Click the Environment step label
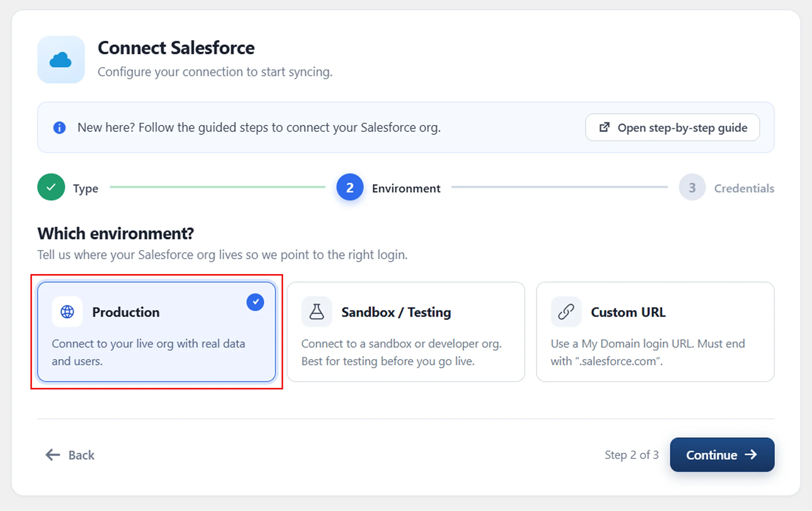This screenshot has width=812, height=511. [406, 188]
